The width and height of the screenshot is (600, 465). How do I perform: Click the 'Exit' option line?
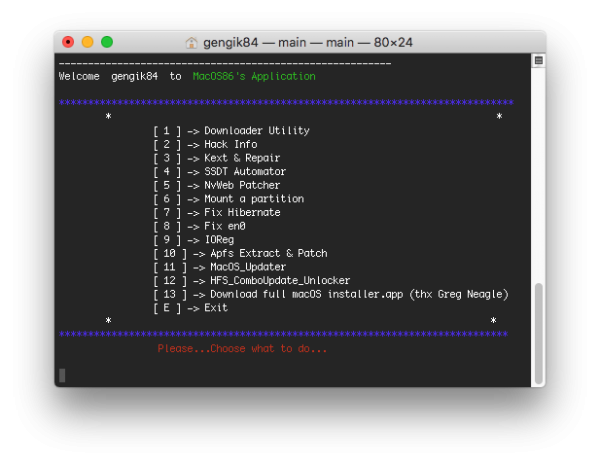(x=191, y=308)
